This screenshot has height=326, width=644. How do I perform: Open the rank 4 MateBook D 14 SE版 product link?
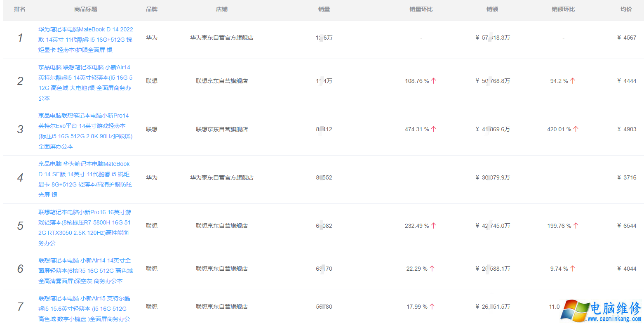(x=86, y=179)
